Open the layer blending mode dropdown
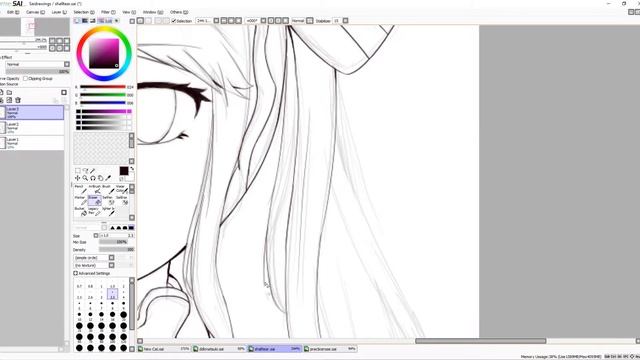640x360 pixels. coord(67,64)
